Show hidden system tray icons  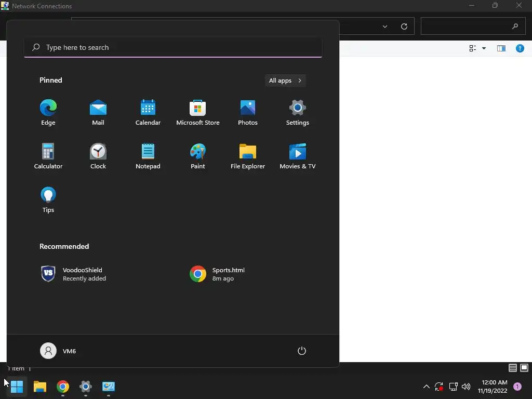427,387
